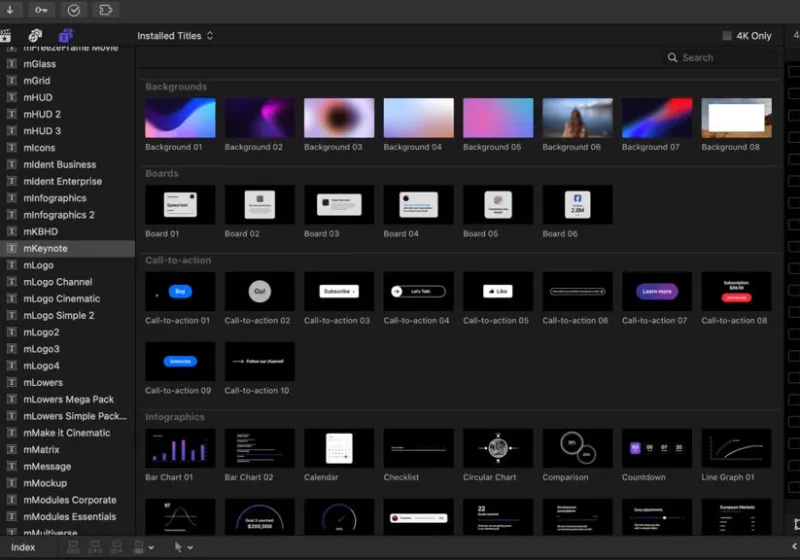The width and height of the screenshot is (800, 560).
Task: Click the Extensions puzzle-piece icon
Action: (105, 10)
